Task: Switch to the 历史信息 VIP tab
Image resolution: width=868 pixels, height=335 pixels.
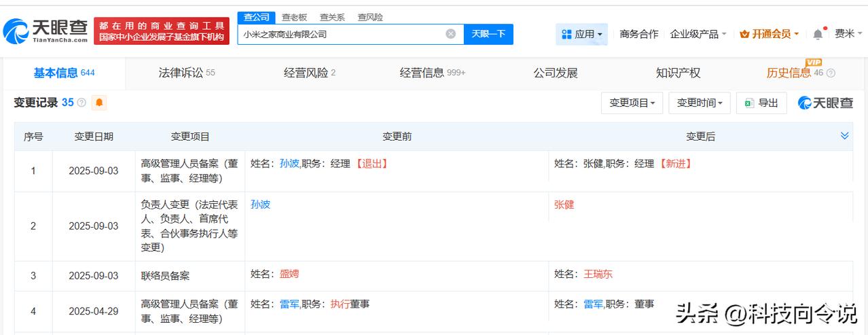Action: 795,73
